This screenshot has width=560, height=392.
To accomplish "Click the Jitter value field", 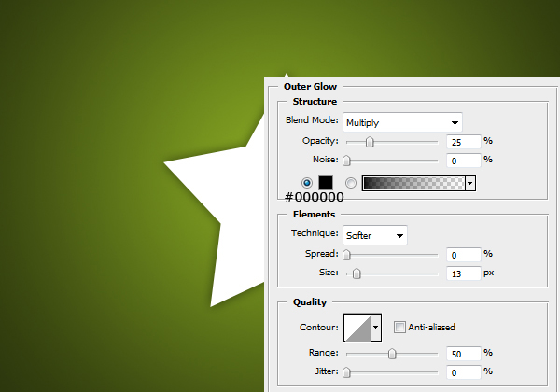I will click(464, 372).
